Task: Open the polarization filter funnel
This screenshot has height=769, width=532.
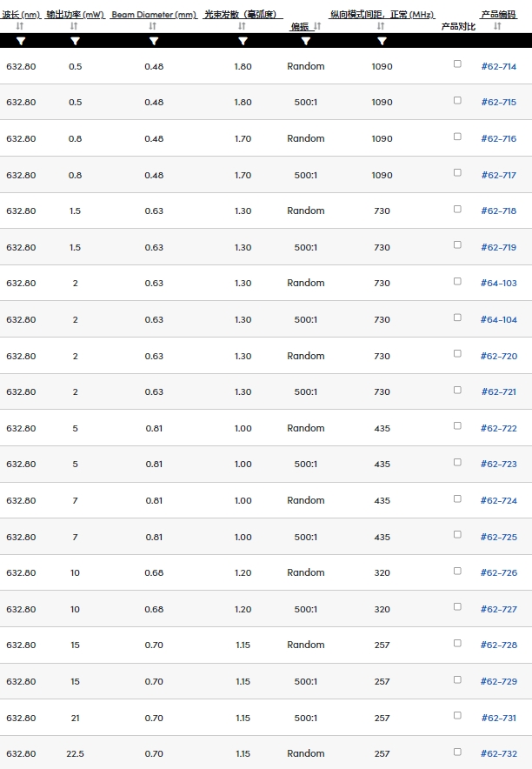Action: coord(306,41)
